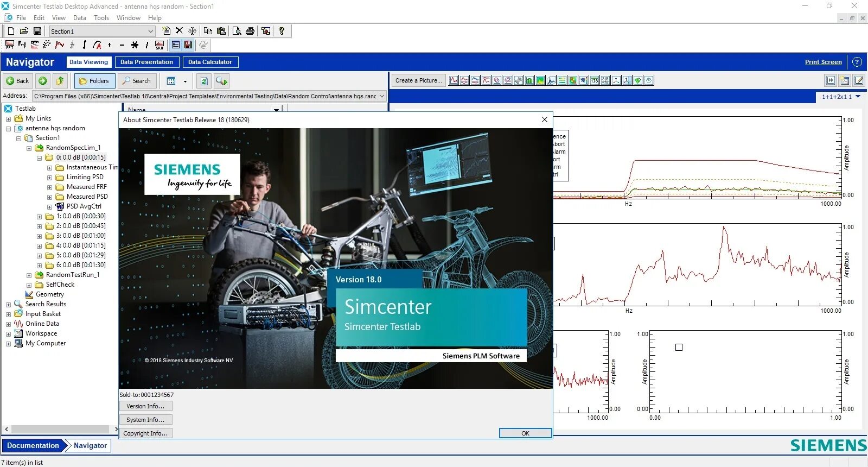The image size is (868, 467).
Task: Click the Open folder toolbar icon
Action: tap(24, 31)
